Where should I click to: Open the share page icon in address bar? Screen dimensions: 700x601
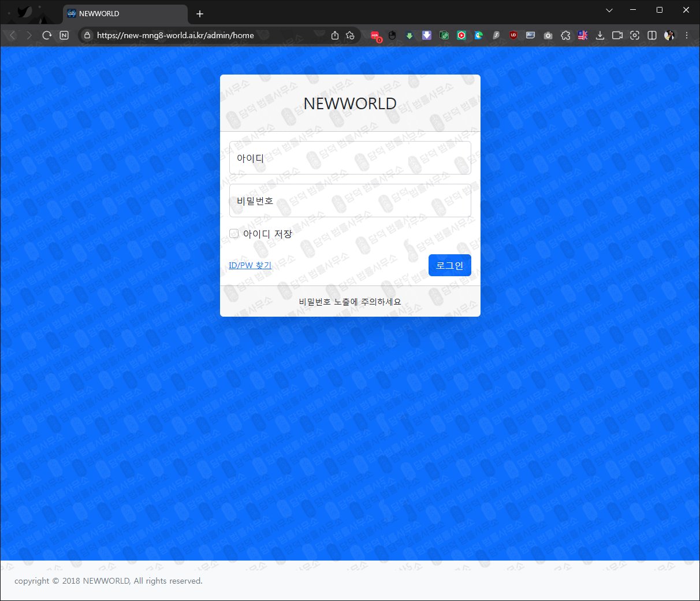pos(335,35)
